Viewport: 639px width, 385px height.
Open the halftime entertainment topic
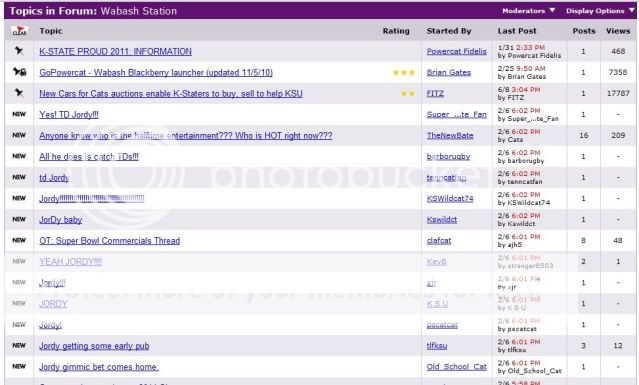[x=185, y=136]
